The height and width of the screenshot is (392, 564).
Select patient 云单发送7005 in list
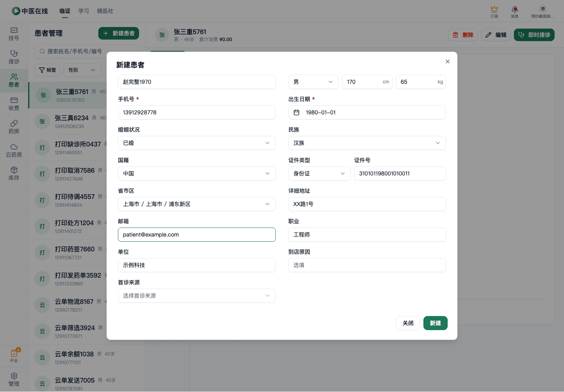[x=87, y=382]
